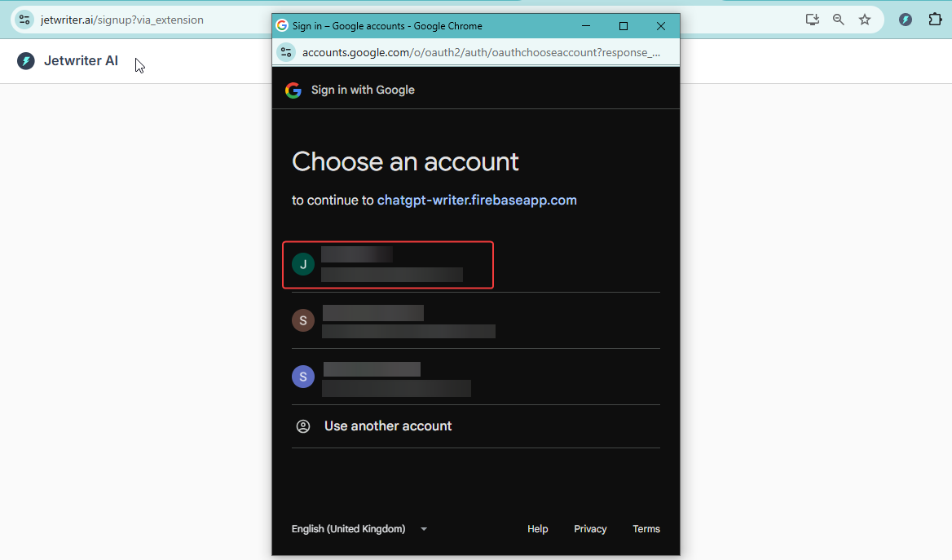The image size is (952, 560).
Task: Click the Jetwriter AI brand text
Action: click(x=81, y=61)
